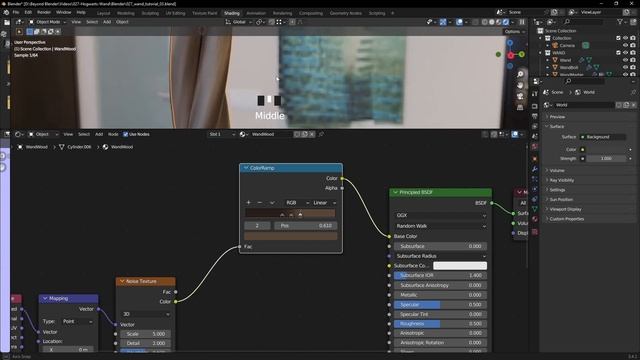Open the World properties tab icon
This screenshot has width=640, height=360.
[x=535, y=147]
